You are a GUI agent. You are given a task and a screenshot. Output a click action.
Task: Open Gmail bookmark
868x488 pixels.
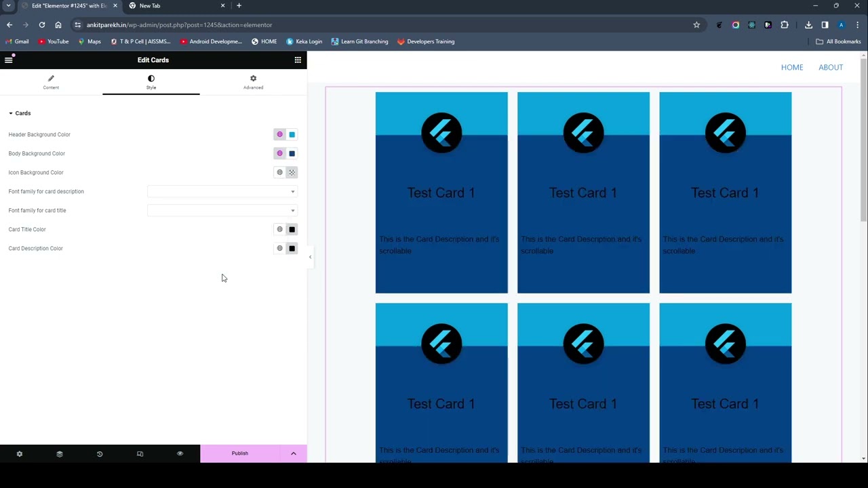click(x=17, y=41)
